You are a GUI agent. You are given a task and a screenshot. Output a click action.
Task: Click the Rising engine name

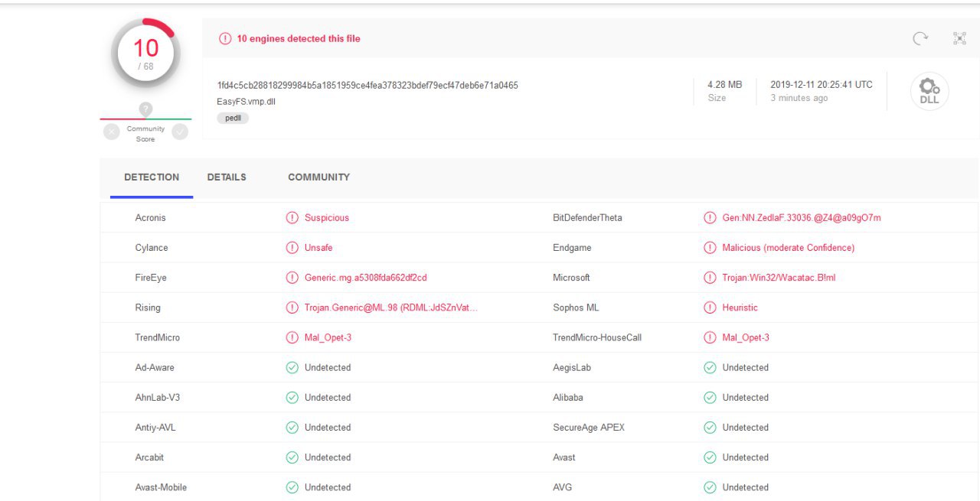pyautogui.click(x=148, y=307)
